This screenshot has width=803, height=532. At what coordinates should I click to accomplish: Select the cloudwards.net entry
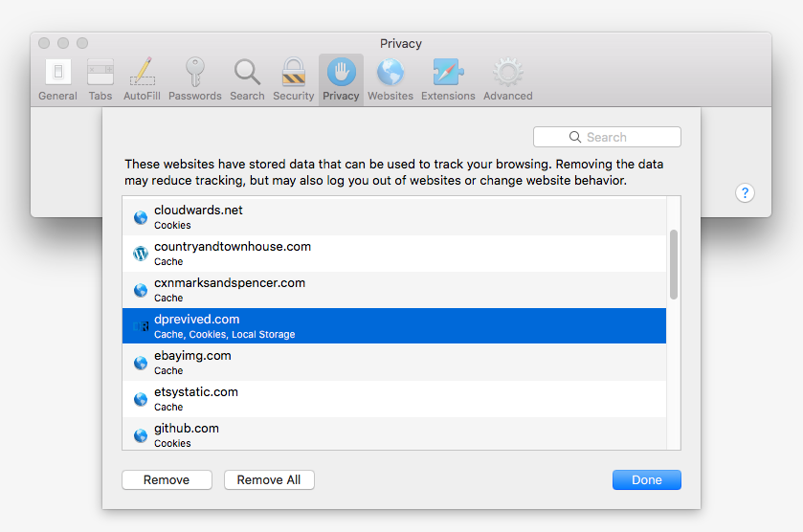(394, 217)
